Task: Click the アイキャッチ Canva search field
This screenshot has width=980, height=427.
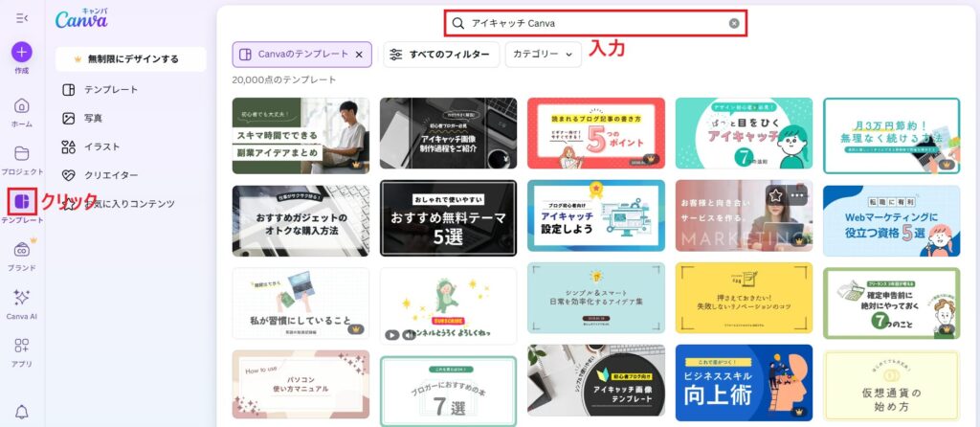Action: [x=595, y=23]
